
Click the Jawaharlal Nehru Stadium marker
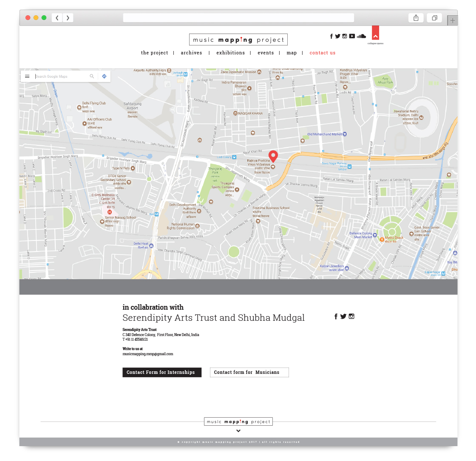click(x=421, y=117)
